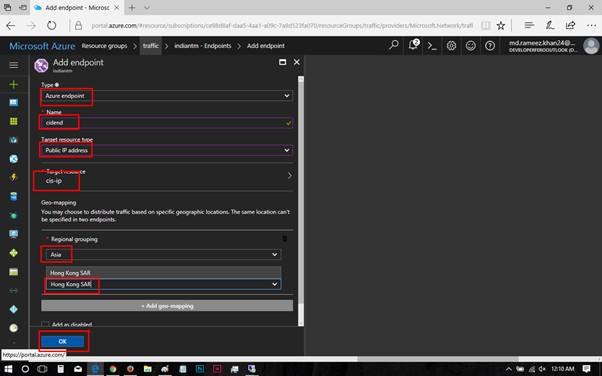Maximize the Add endpoint blade
The image size is (602, 376).
(x=283, y=62)
